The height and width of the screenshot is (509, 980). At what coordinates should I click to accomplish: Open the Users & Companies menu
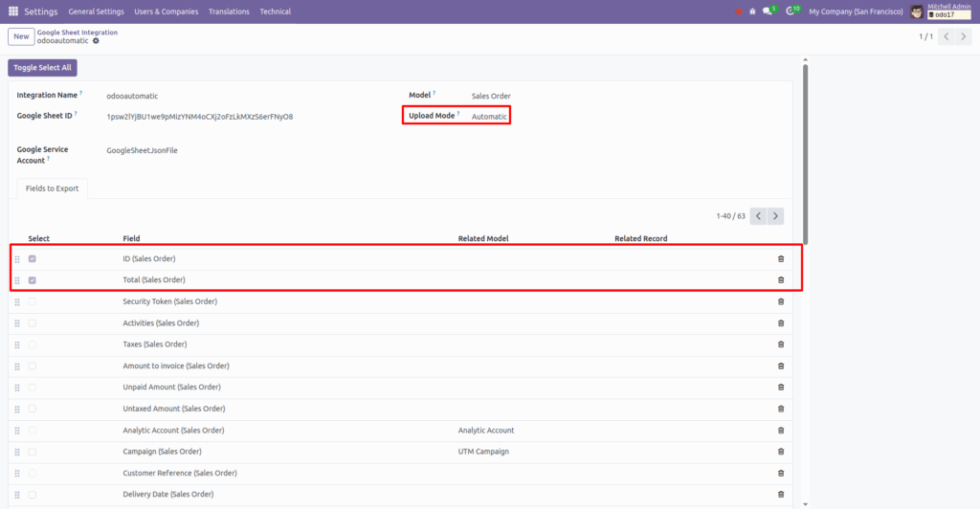pos(167,11)
